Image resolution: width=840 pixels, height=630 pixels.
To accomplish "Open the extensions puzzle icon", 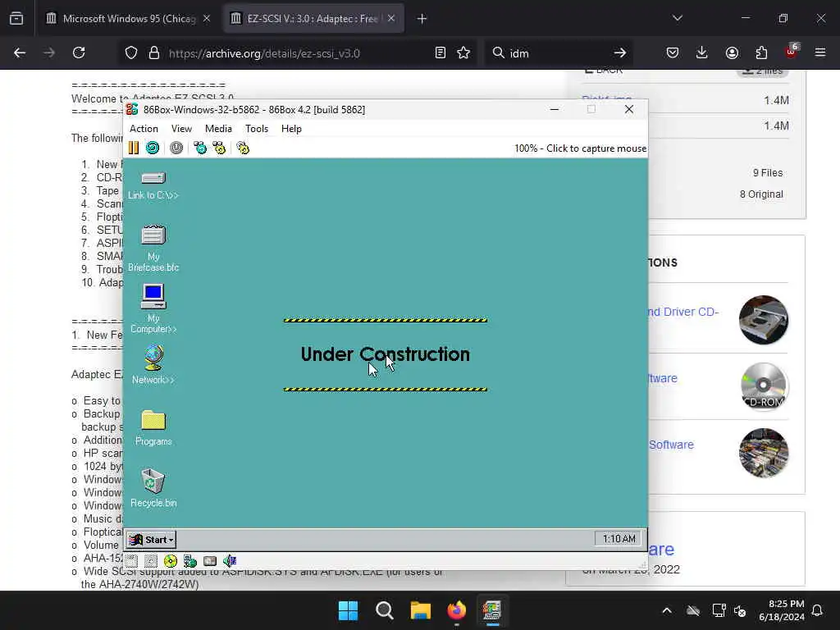I will pos(761,53).
